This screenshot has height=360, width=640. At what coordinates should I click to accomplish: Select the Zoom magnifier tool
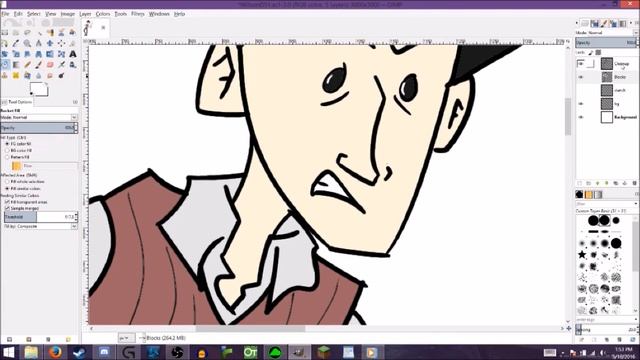click(27, 43)
